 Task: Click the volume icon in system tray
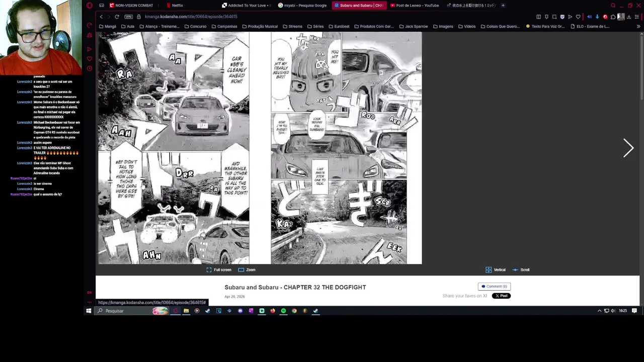[613, 311]
